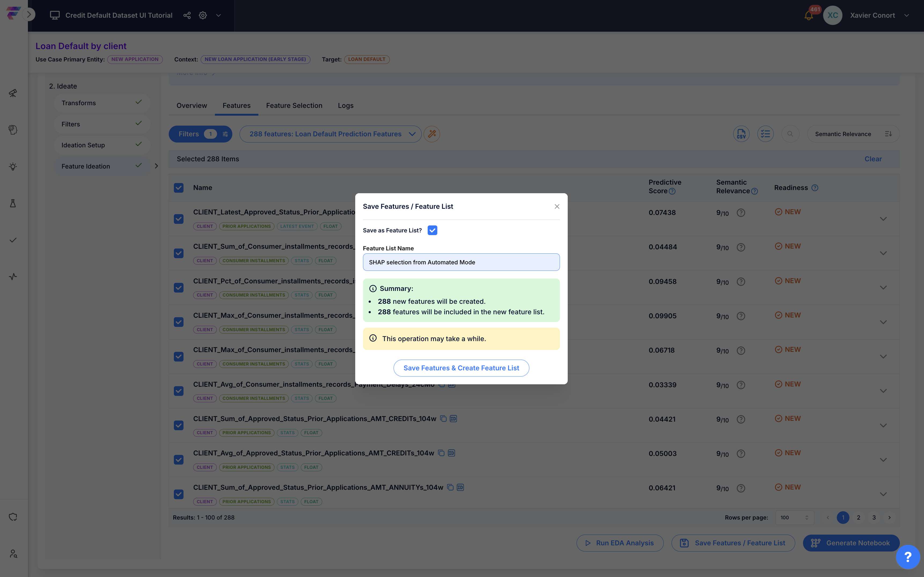Click the magic wand icon beside feature list
Image resolution: width=924 pixels, height=577 pixels.
(x=432, y=134)
